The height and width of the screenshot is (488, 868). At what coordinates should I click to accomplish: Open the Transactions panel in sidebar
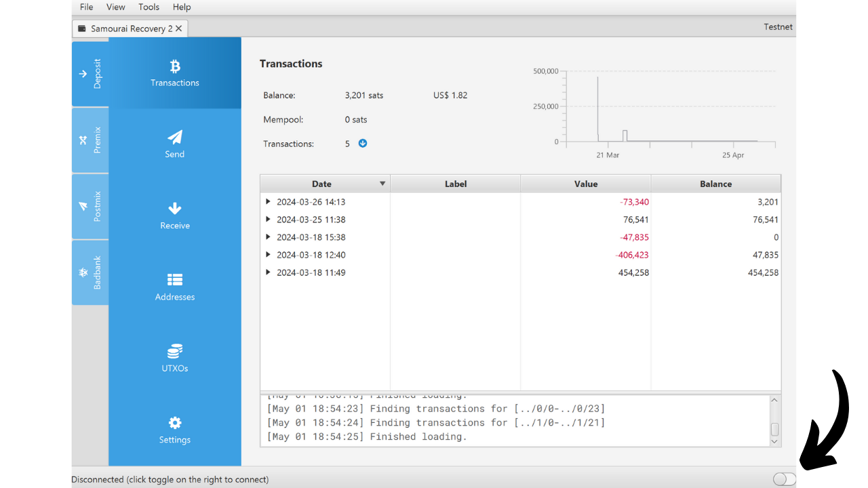175,73
